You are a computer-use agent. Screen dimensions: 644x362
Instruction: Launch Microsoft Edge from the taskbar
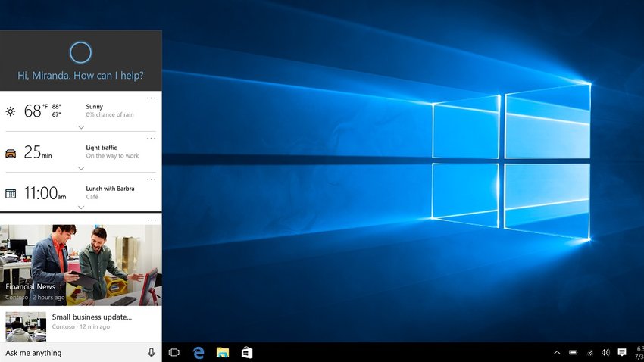(x=199, y=353)
